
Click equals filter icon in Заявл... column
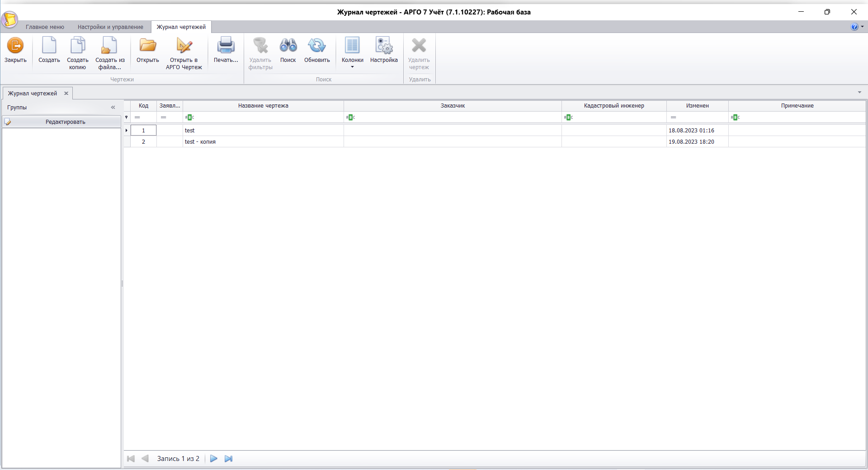tap(164, 117)
